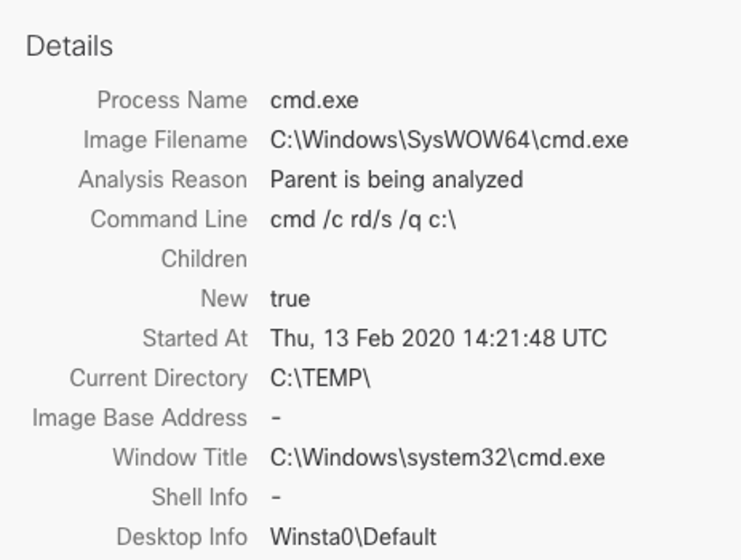
Task: Click the Process Name label
Action: tap(171, 101)
